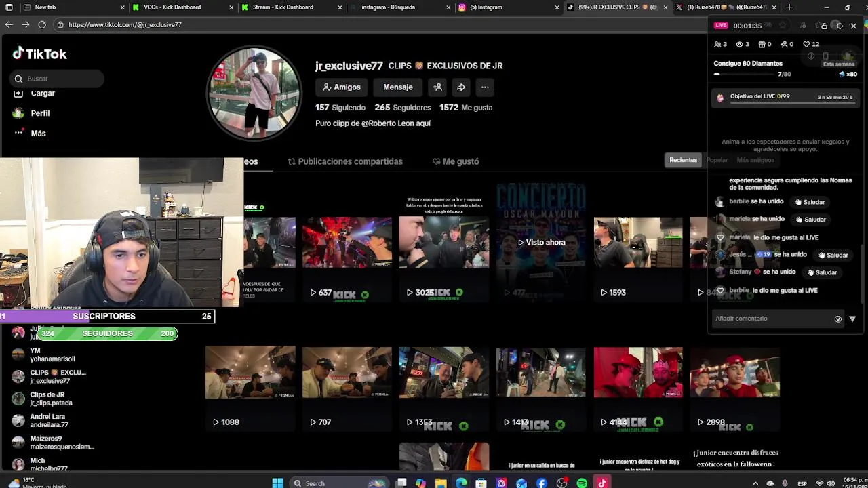Screen dimensions: 868x488
Task: Go back in browser history
Action: click(x=9, y=24)
